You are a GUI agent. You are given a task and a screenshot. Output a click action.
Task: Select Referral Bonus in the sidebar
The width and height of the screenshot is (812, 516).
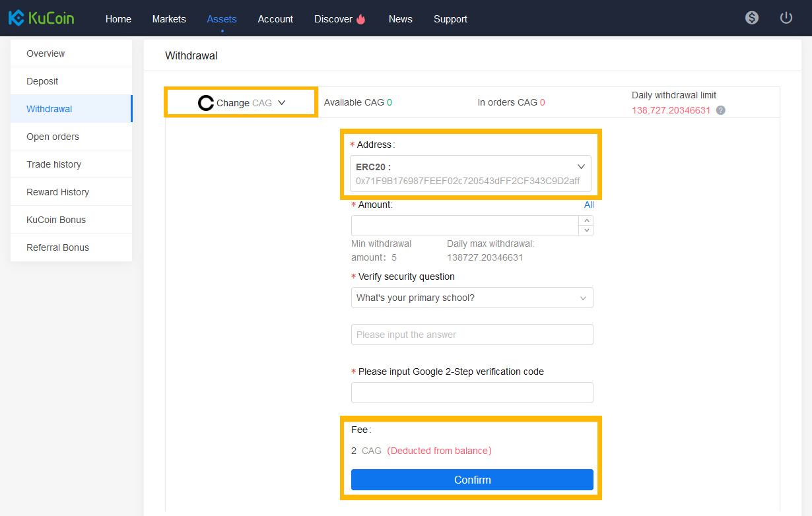[71, 247]
